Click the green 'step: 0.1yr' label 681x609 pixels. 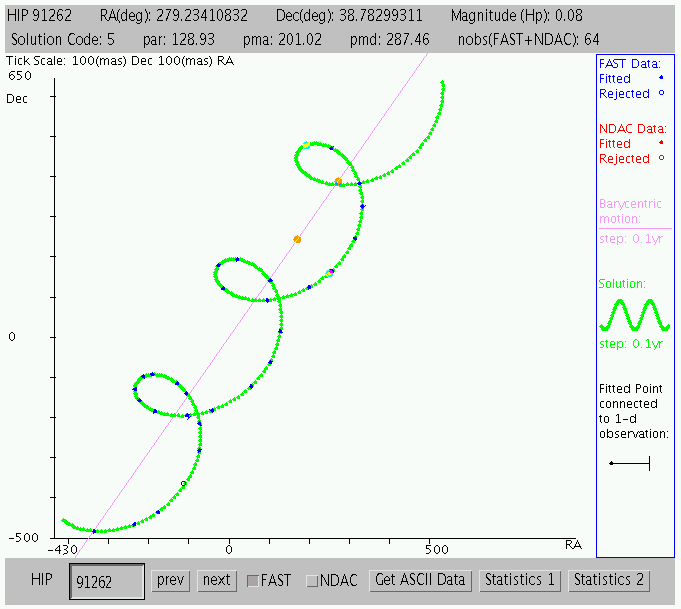pyautogui.click(x=631, y=344)
